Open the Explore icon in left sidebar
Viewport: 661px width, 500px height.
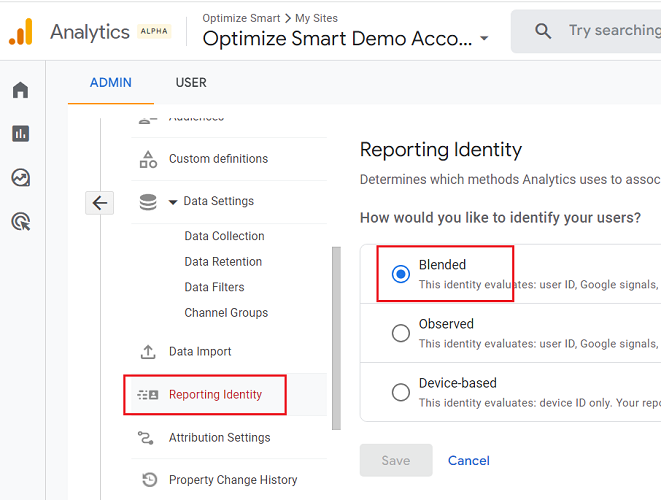click(20, 178)
